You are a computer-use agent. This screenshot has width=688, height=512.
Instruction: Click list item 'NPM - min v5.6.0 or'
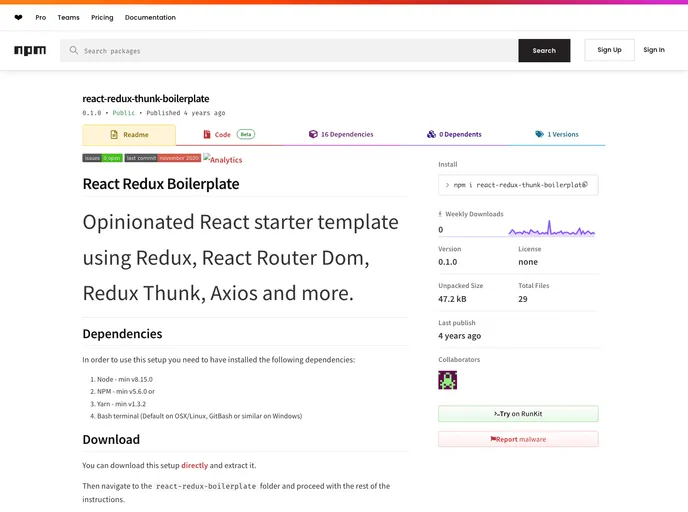[126, 391]
